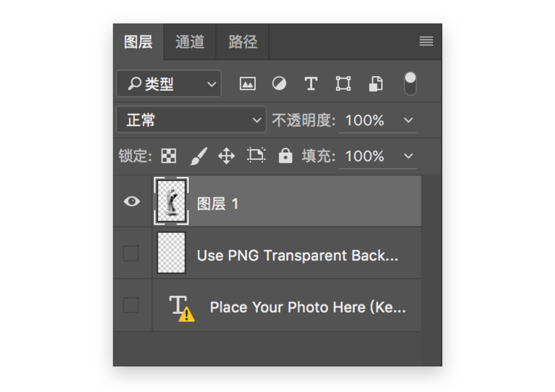The width and height of the screenshot is (555, 392).
Task: Click the smart object filter icon
Action: 376,84
